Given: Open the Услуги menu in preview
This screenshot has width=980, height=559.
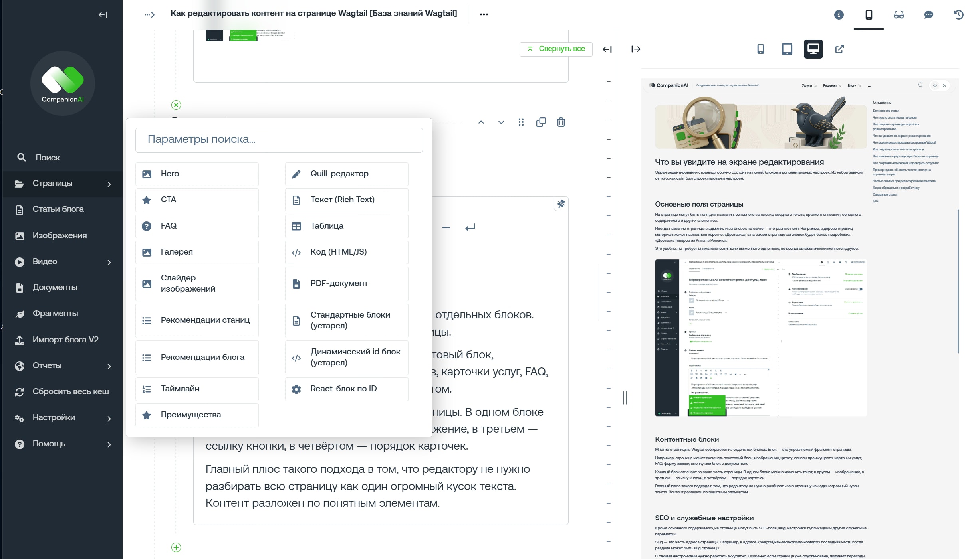Looking at the screenshot, I should [809, 85].
